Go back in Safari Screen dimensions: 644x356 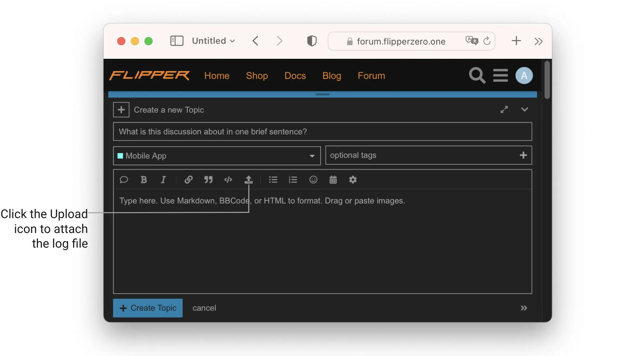(x=255, y=41)
